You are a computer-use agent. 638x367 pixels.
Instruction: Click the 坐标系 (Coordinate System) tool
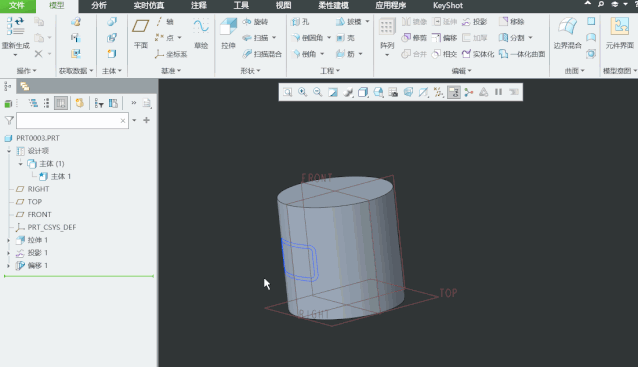[x=171, y=54]
